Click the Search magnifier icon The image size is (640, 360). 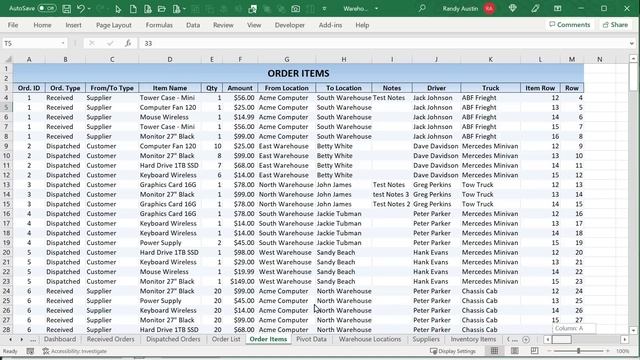(422, 8)
